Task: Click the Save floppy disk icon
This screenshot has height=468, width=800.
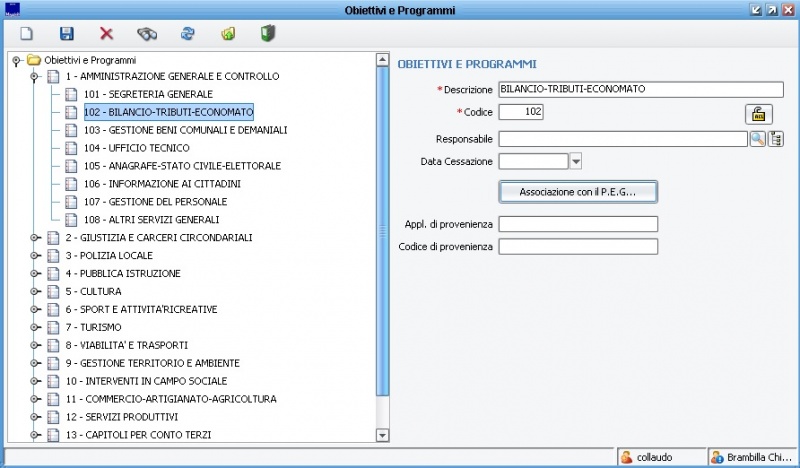Action: tap(67, 34)
